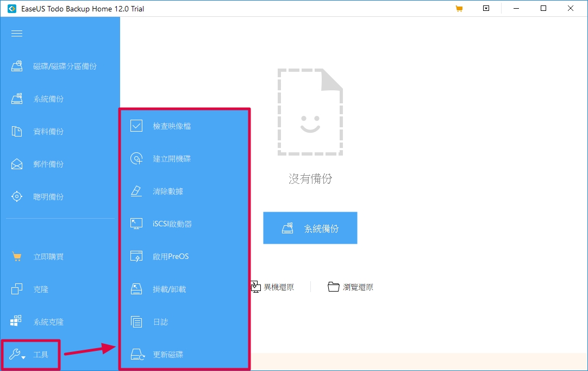This screenshot has height=371, width=588.
Task: Click the 克隆 clone icon
Action: [17, 289]
